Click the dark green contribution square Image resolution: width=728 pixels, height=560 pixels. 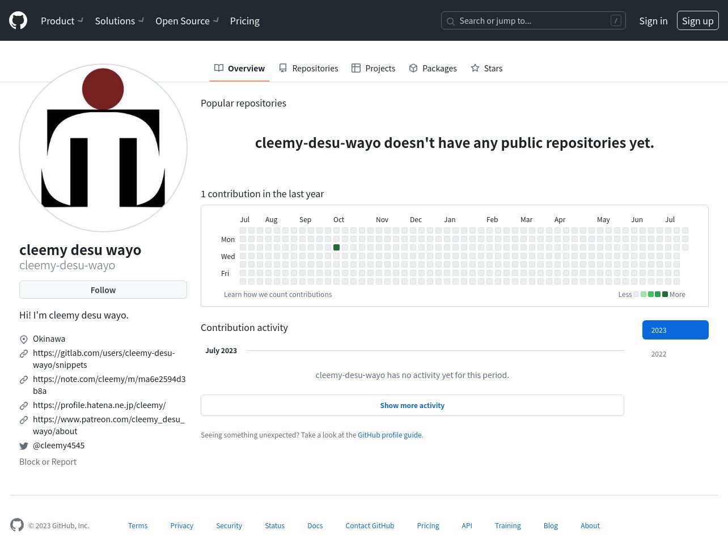pos(336,247)
